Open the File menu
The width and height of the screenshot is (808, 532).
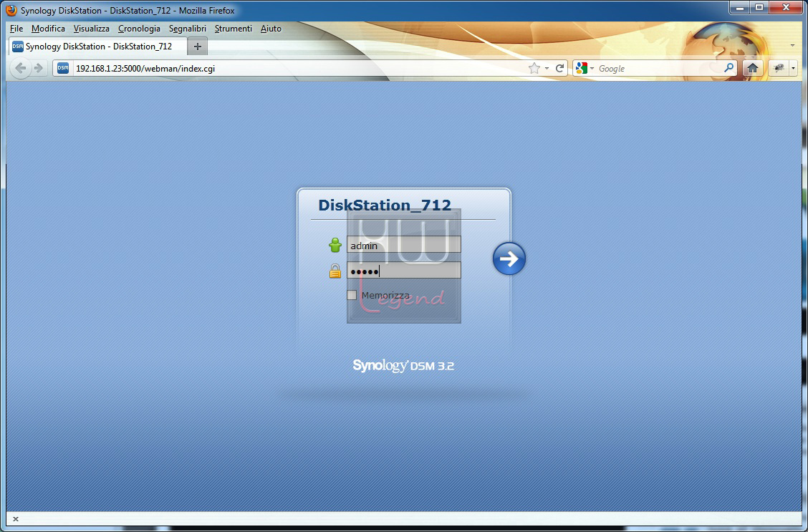[16, 29]
